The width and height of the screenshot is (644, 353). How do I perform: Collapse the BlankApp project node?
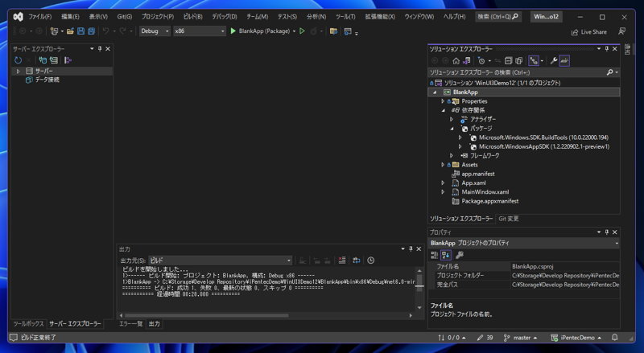[x=435, y=92]
